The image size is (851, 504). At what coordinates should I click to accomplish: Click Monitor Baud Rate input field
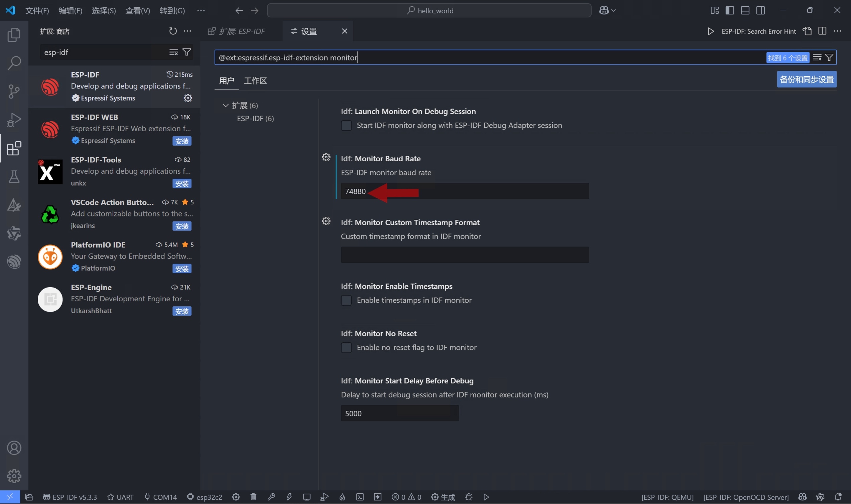(x=465, y=191)
